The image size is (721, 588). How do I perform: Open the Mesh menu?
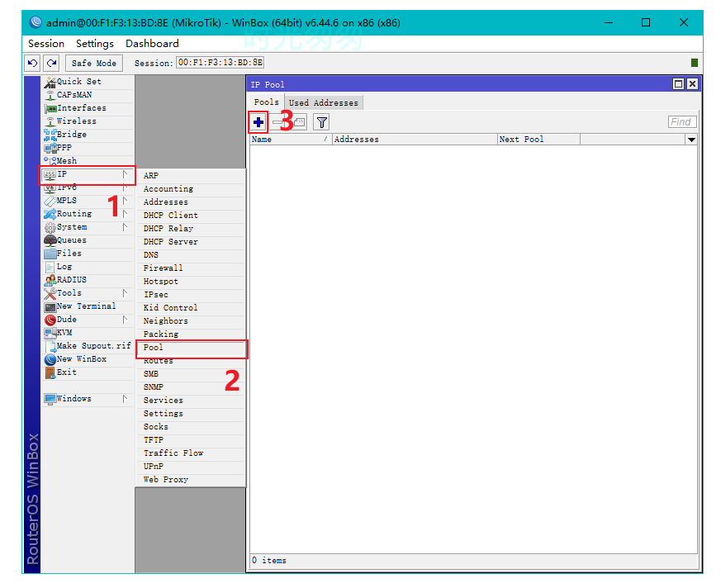tap(88, 161)
